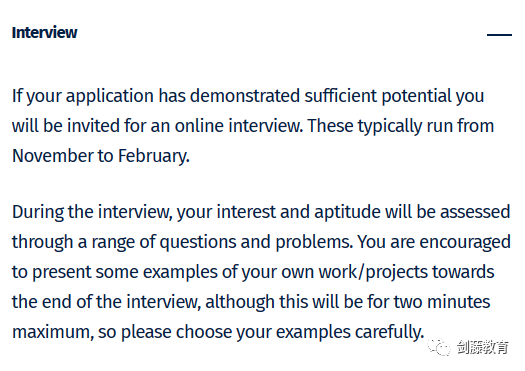Click the word "maximum" in the last line
Viewport: 525px width, 371px height.
pos(51,332)
